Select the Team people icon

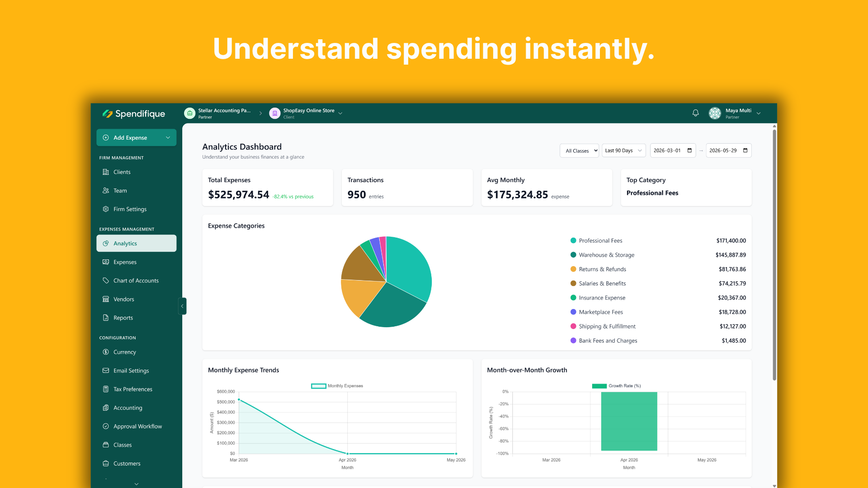[x=106, y=191]
